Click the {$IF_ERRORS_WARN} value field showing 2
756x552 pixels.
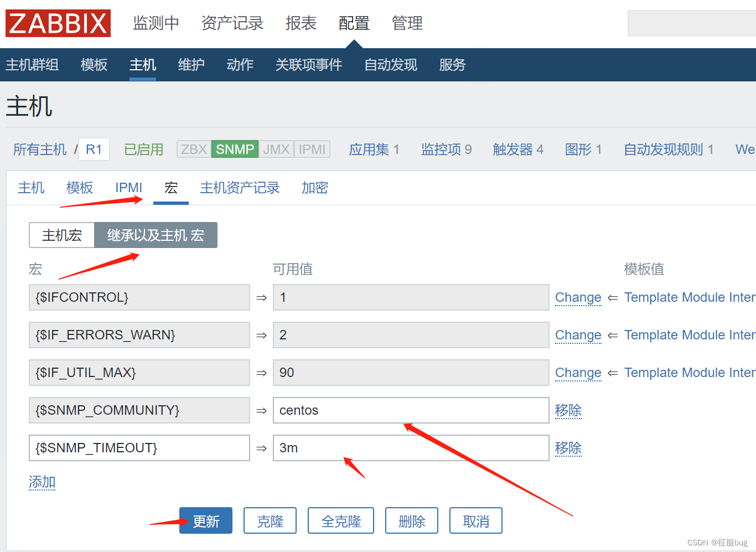pos(411,335)
